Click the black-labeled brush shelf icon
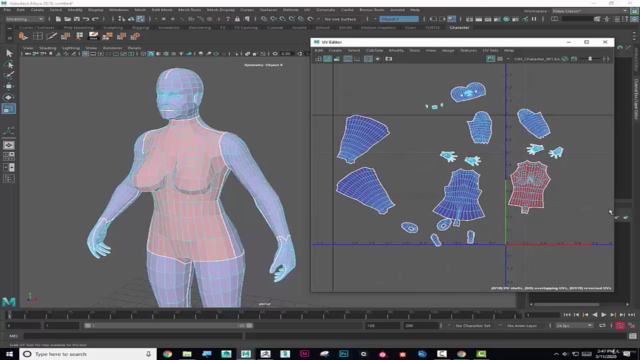 pos(93,36)
